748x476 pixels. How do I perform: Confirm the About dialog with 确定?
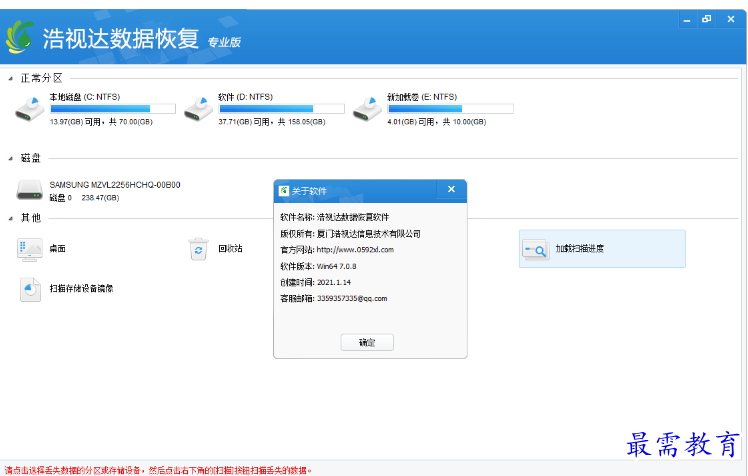pyautogui.click(x=367, y=342)
